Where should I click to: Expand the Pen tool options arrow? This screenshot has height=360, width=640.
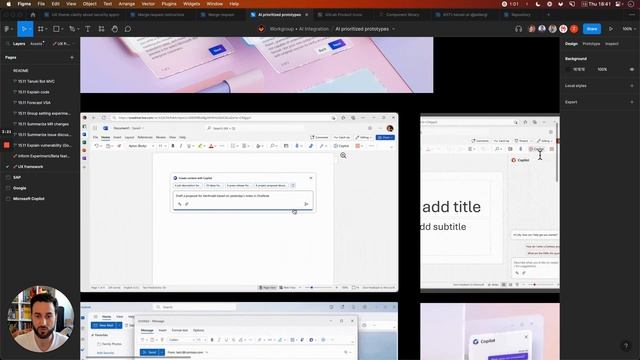click(x=78, y=29)
